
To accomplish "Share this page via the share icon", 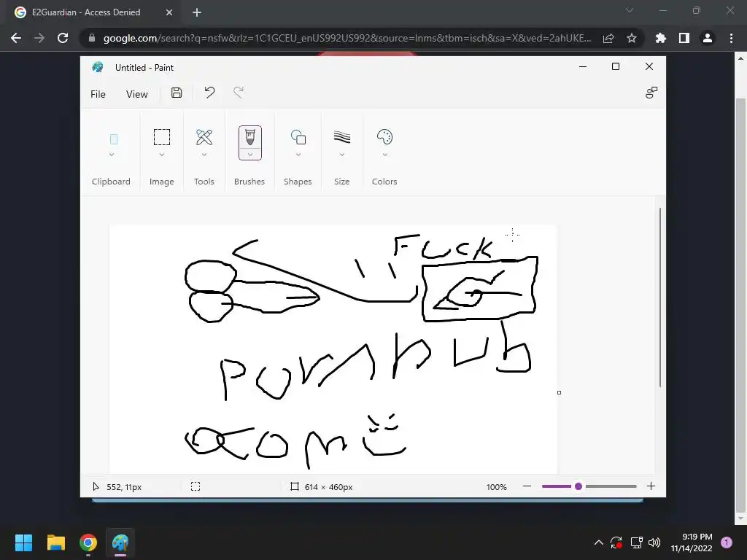I will pos(608,38).
